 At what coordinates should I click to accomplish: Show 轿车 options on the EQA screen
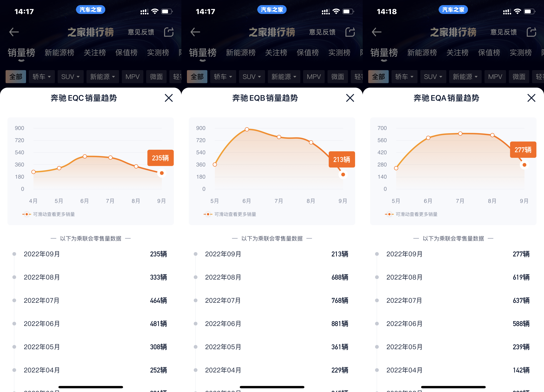point(404,77)
